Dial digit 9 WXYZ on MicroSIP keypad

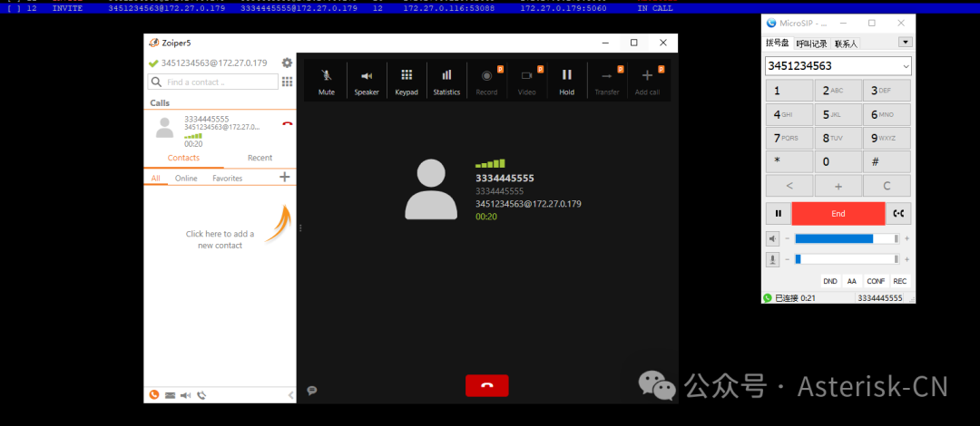pyautogui.click(x=887, y=138)
